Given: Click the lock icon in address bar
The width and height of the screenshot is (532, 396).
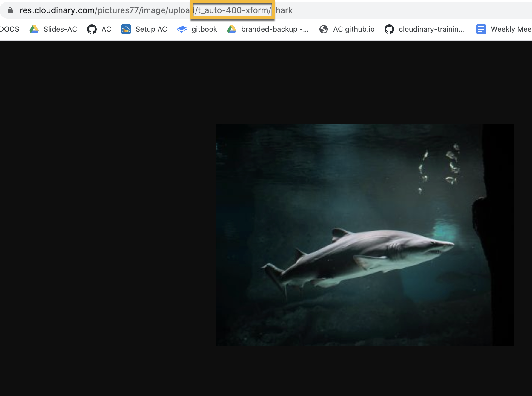Looking at the screenshot, I should (x=10, y=10).
